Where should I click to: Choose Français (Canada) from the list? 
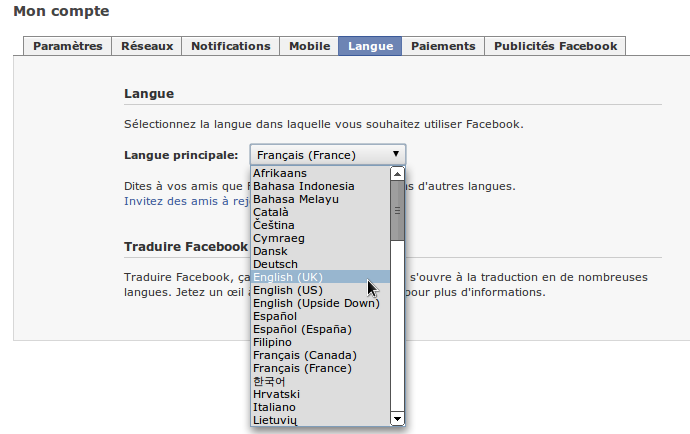tap(320, 355)
